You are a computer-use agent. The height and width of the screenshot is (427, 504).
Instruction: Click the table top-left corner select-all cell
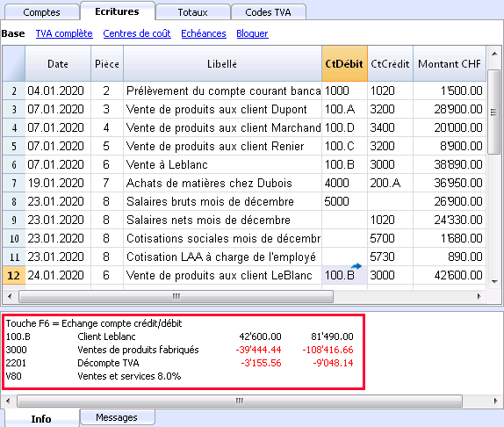click(14, 63)
